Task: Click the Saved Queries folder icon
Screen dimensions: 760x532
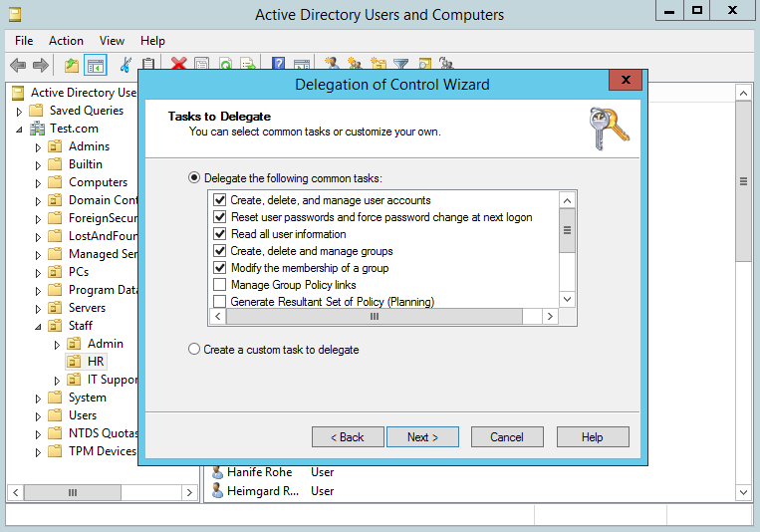Action: 36,111
